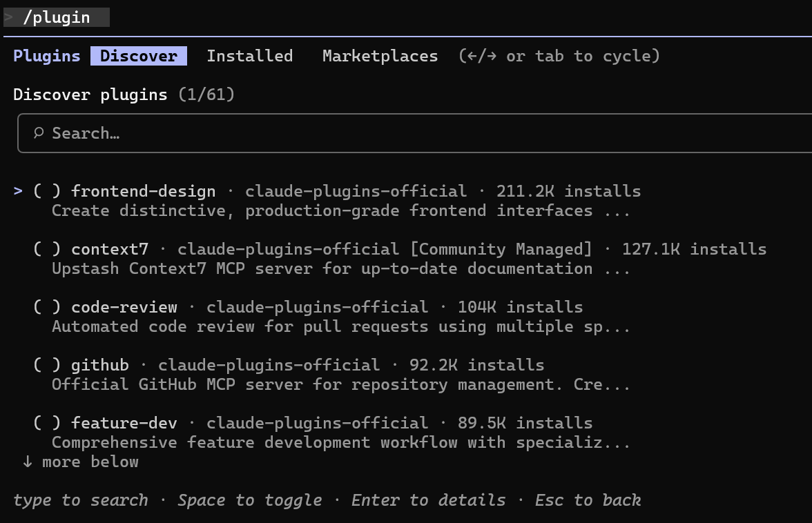Click '211.2K installs' on frontend-design row
This screenshot has width=812, height=523.
click(569, 191)
